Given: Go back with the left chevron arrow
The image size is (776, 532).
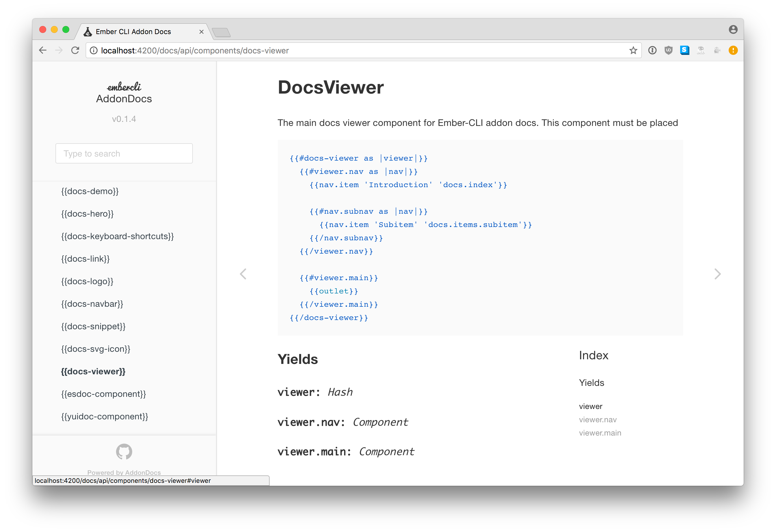Looking at the screenshot, I should (x=243, y=274).
